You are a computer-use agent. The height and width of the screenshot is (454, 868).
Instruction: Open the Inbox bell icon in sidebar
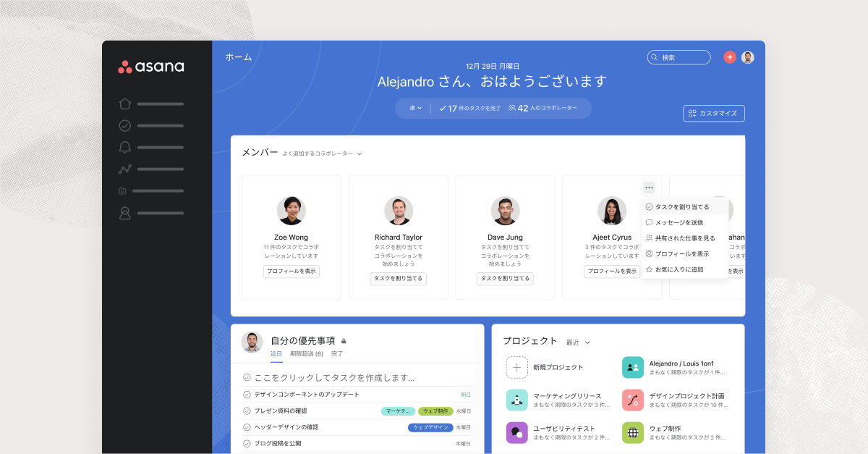point(125,147)
